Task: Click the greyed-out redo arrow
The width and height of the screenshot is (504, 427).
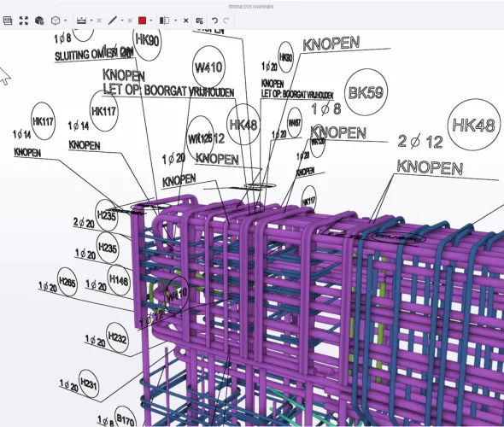Action: (x=226, y=20)
